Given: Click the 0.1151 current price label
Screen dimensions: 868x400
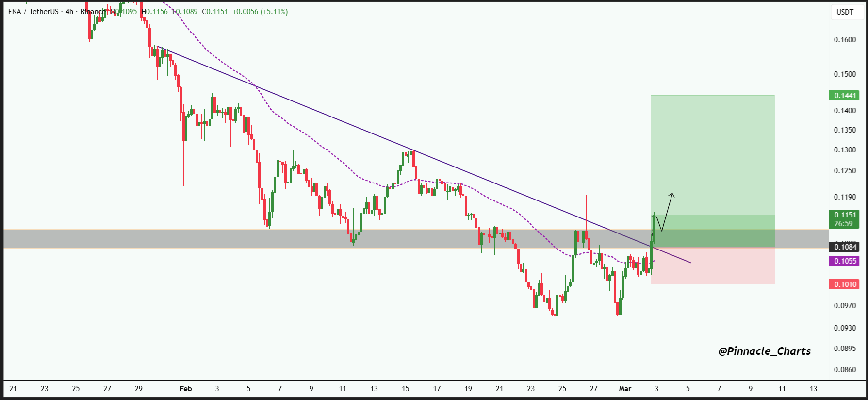Looking at the screenshot, I should pos(845,215).
